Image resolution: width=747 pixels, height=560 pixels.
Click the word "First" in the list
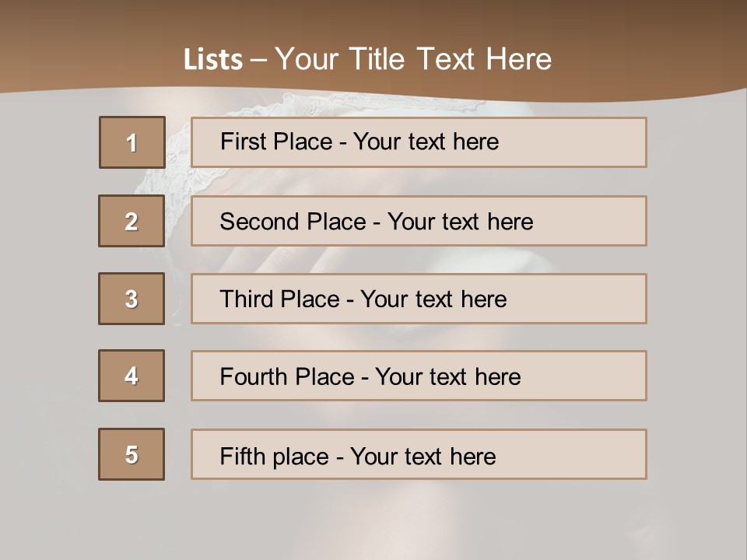pyautogui.click(x=242, y=142)
